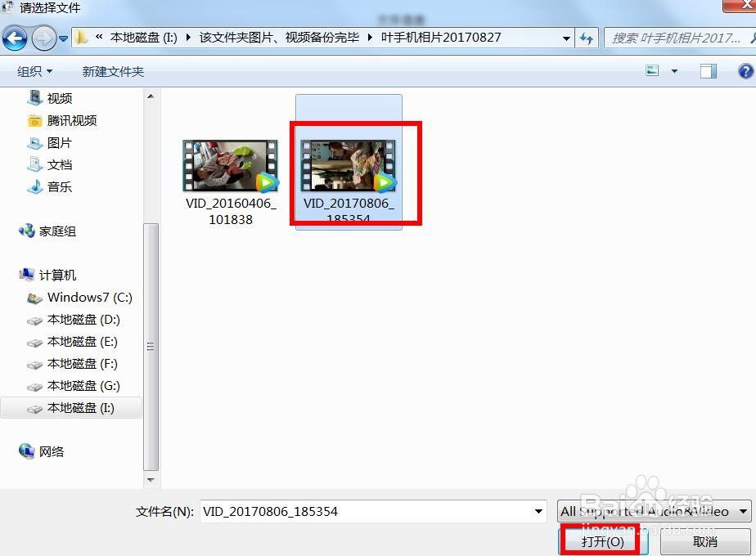Select 腾讯视频 folder in sidebar
Image resolution: width=756 pixels, height=556 pixels.
63,120
